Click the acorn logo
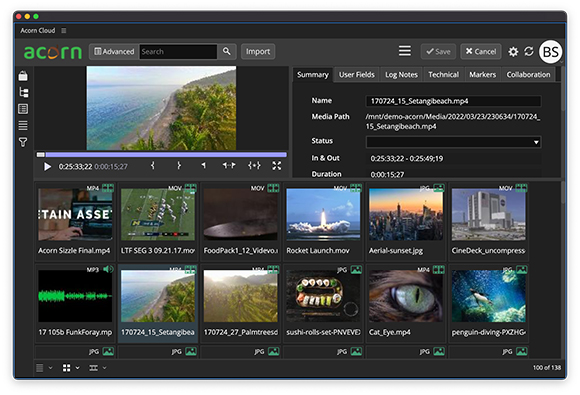This screenshot has width=580, height=395. 53,52
